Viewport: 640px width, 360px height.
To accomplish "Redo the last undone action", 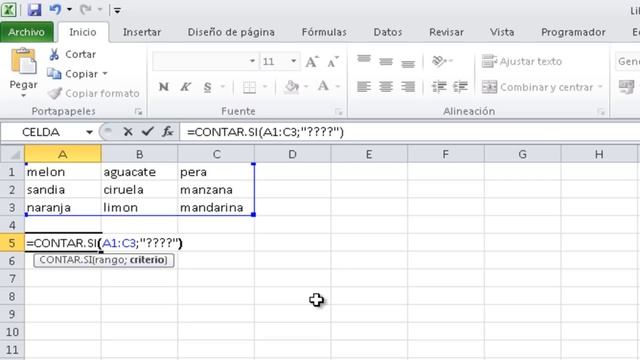I will click(x=85, y=9).
